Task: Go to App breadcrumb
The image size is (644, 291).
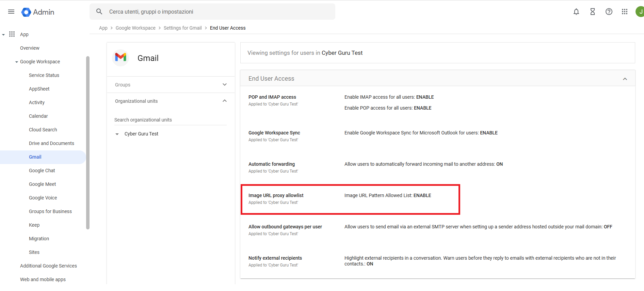Action: click(103, 28)
